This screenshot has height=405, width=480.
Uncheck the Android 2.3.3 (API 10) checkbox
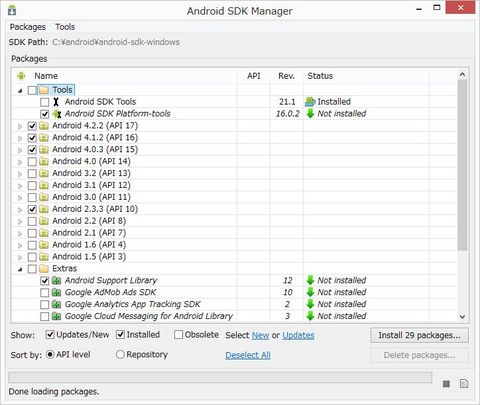point(32,209)
